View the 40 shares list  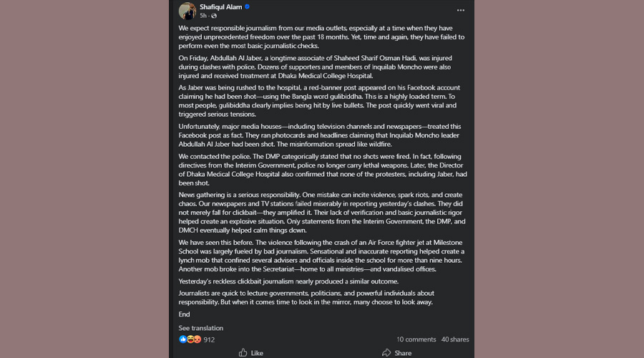[x=455, y=339]
